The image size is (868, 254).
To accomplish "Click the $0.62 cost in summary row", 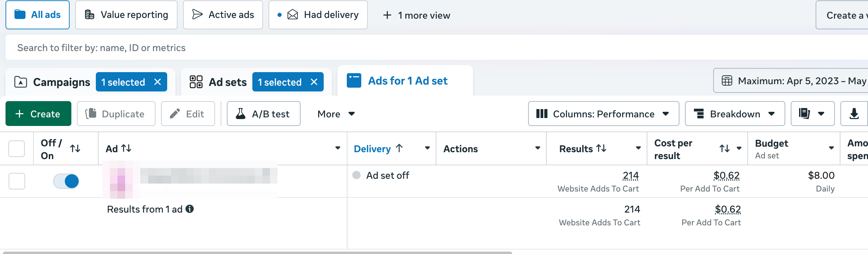I will (728, 209).
